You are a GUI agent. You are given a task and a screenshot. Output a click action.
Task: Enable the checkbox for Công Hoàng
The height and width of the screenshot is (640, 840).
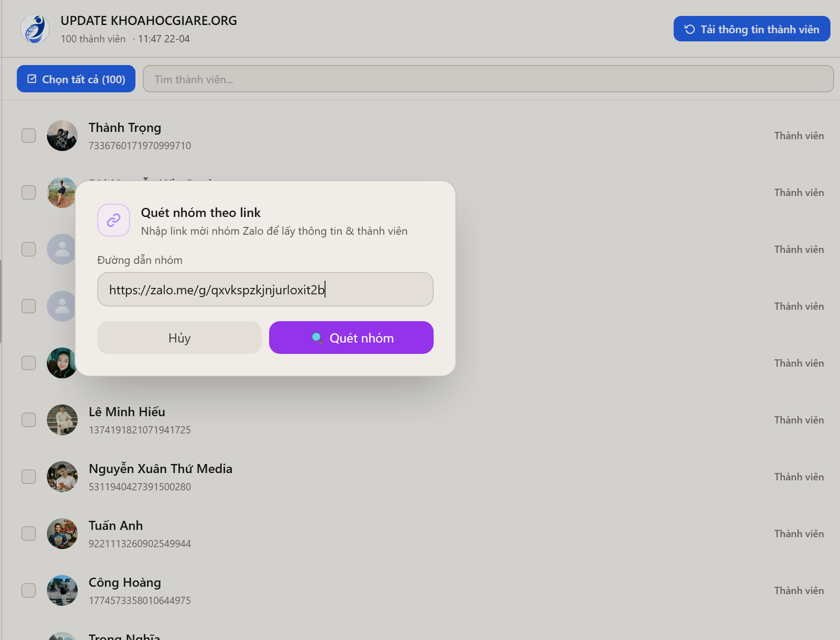coord(29,590)
